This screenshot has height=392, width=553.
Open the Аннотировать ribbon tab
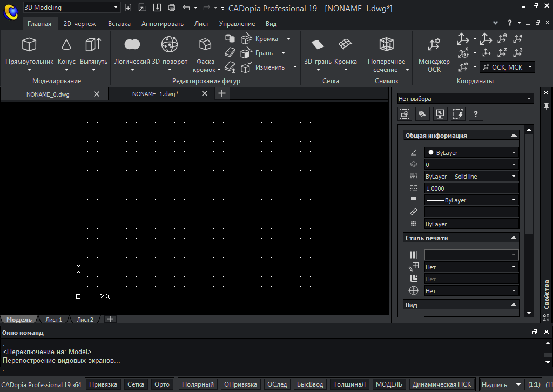tap(163, 24)
